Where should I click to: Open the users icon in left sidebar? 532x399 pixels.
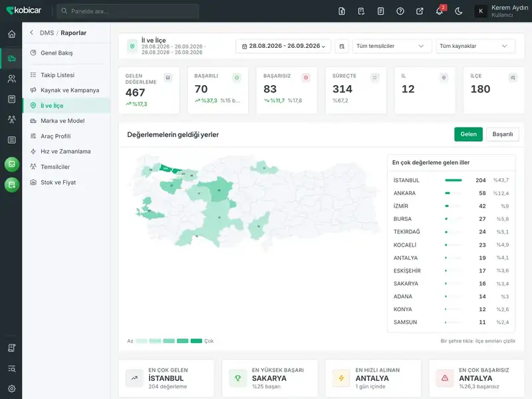(x=11, y=78)
